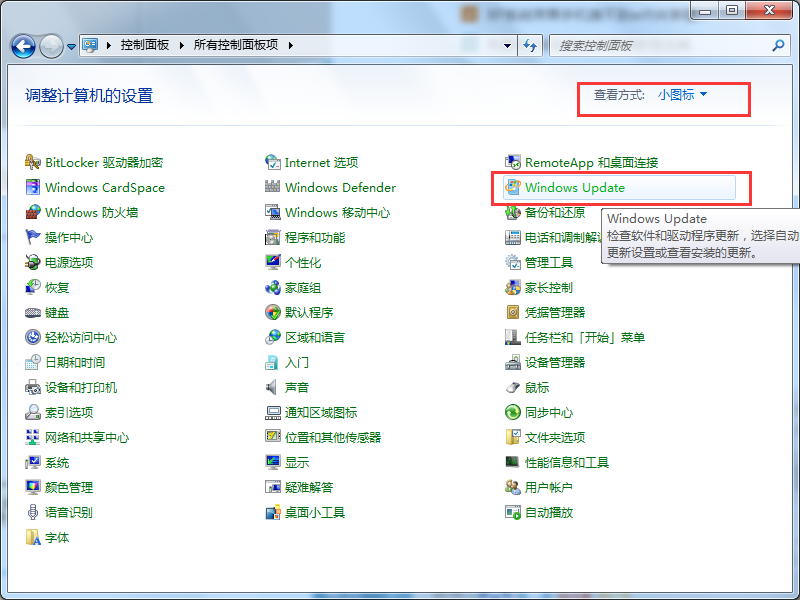Screen dimensions: 800x600
Task: Open the Windows 防火墙 brick wall icon
Action: point(33,212)
